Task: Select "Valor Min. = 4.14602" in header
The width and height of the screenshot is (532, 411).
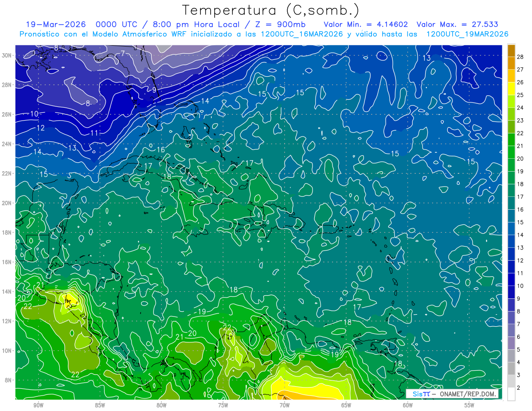Action: (x=366, y=24)
